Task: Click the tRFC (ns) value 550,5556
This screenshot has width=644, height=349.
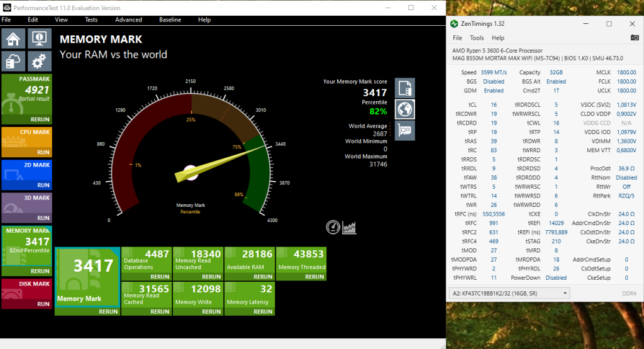Action: (494, 214)
